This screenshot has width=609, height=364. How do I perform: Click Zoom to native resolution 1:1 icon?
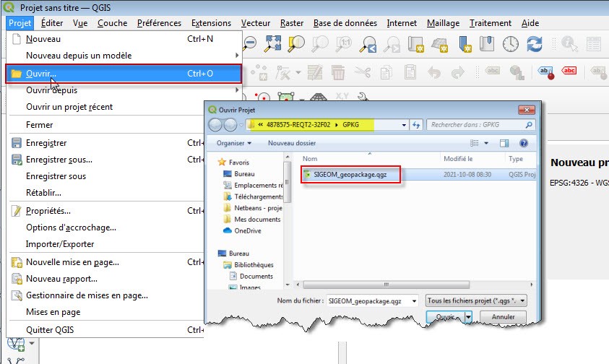click(x=344, y=43)
